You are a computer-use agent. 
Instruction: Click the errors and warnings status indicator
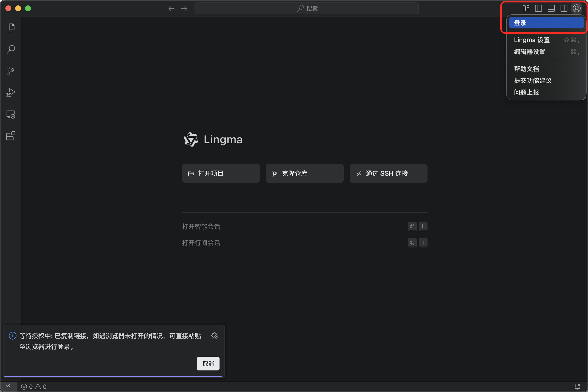coord(34,387)
